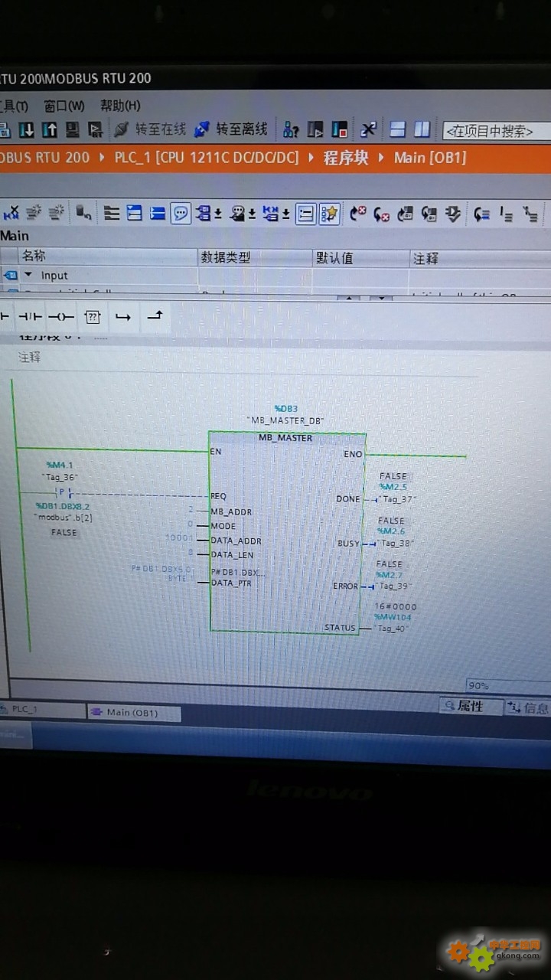Click the %DB3 instance label
The height and width of the screenshot is (980, 551).
coord(285,409)
